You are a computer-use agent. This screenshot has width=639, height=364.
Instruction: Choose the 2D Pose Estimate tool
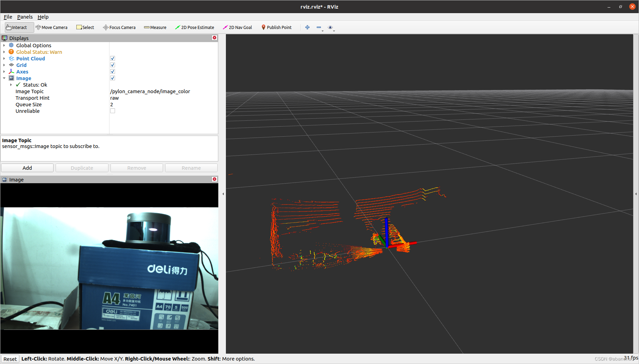[194, 27]
